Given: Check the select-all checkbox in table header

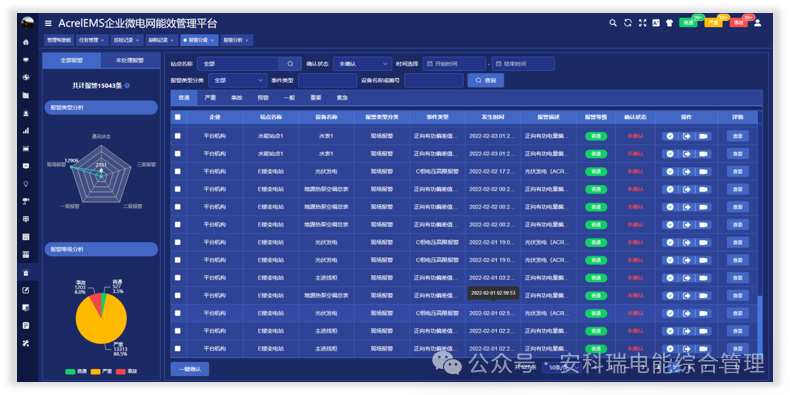Looking at the screenshot, I should pyautogui.click(x=177, y=117).
